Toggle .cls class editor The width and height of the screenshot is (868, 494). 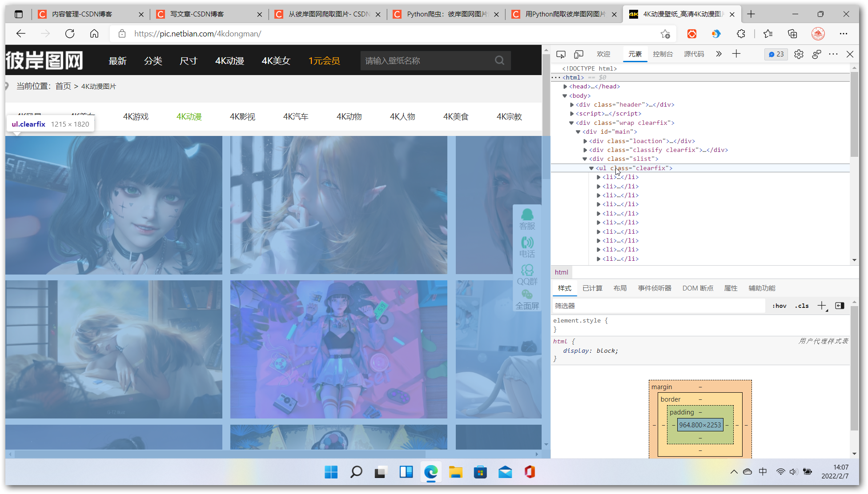click(x=802, y=306)
